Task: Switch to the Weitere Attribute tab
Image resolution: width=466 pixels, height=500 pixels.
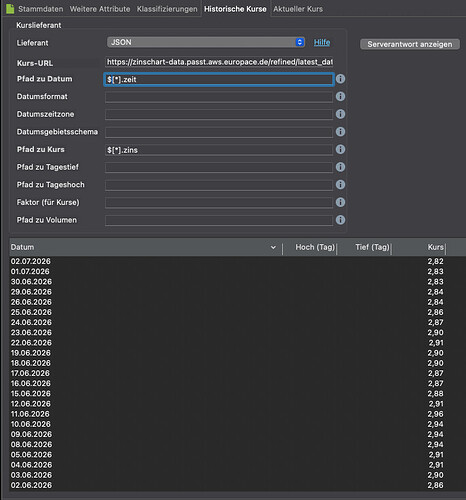Action: coord(100,9)
